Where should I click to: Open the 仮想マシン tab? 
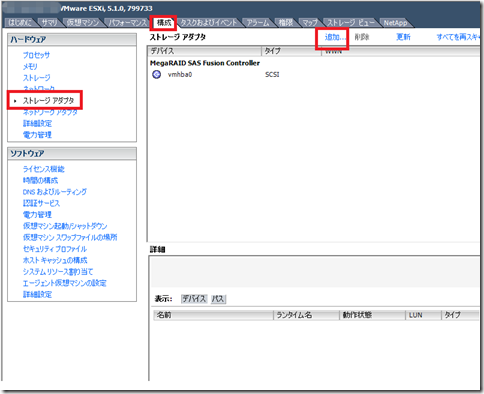coord(83,23)
